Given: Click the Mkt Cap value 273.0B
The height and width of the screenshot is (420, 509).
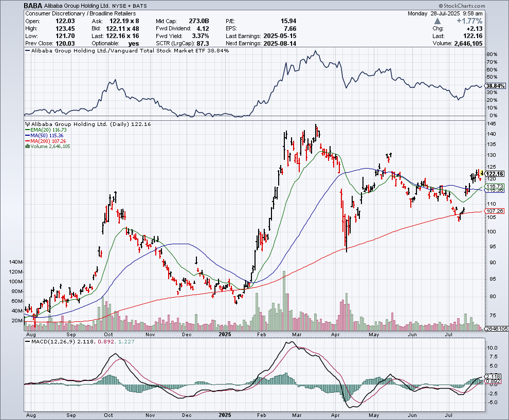Looking at the screenshot, I should (x=199, y=21).
